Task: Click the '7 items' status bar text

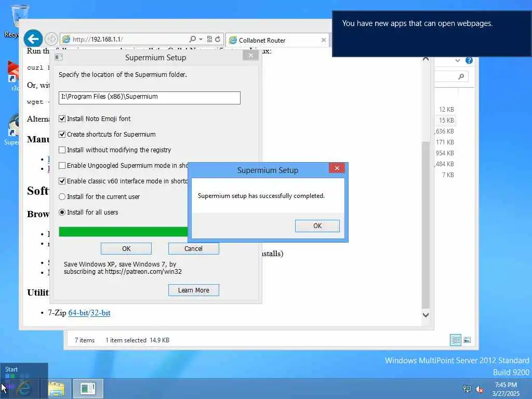Action: 85,340
